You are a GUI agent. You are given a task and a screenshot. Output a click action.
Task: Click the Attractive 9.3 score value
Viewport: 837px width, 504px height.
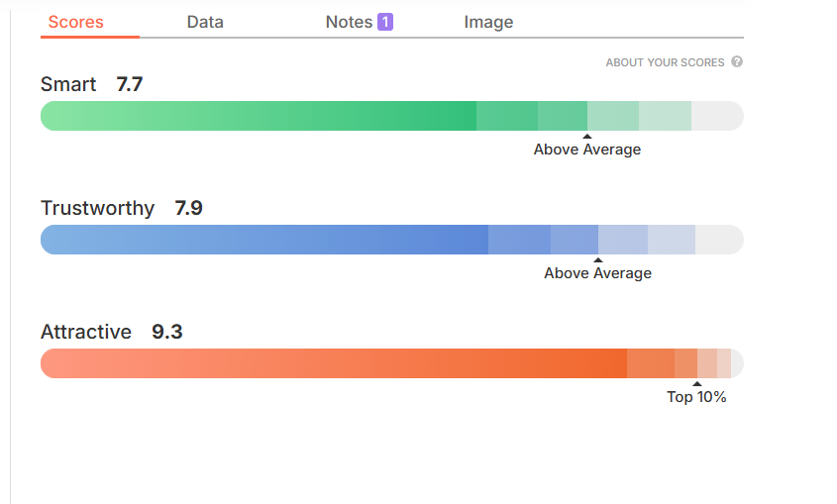tap(167, 332)
